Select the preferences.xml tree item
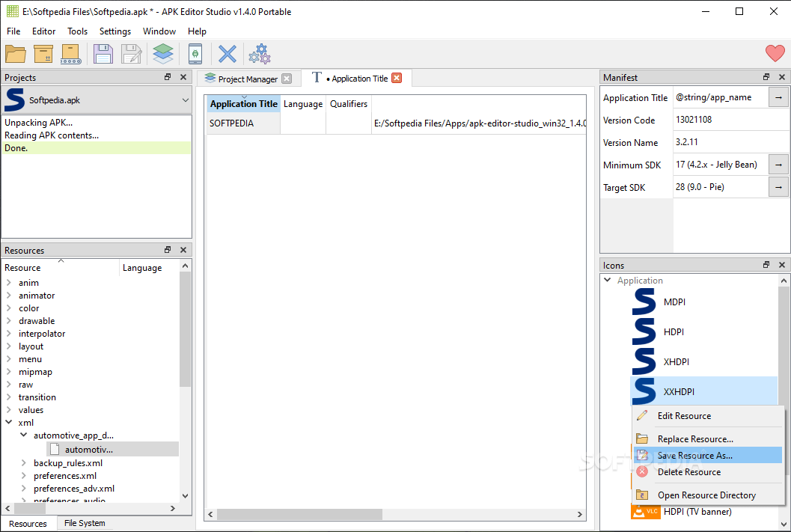This screenshot has height=532, width=791. coord(65,476)
